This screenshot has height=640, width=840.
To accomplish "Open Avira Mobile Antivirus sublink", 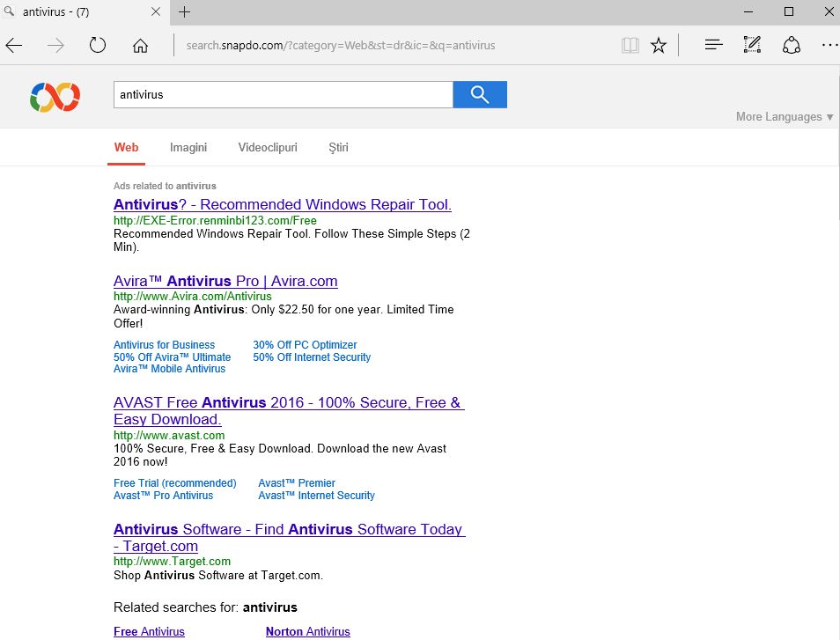I will pyautogui.click(x=169, y=369).
